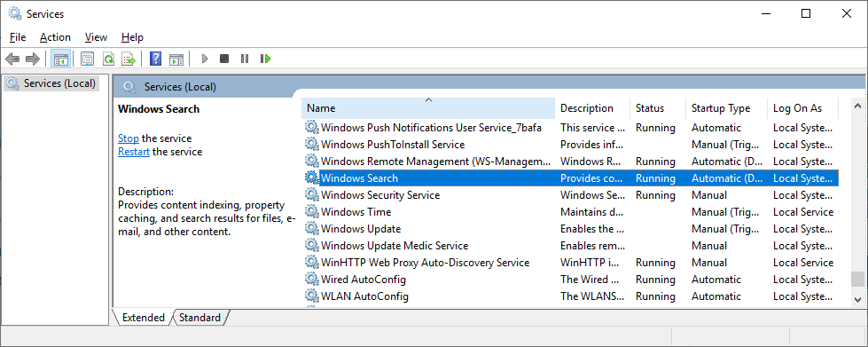The image size is (868, 347).
Task: Click Running status of Wired AutoConfig
Action: coord(655,280)
